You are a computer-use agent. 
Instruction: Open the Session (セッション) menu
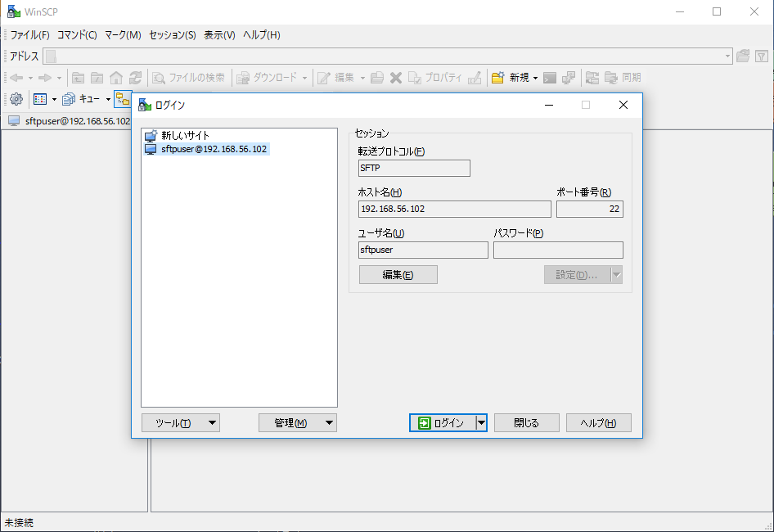pyautogui.click(x=173, y=35)
